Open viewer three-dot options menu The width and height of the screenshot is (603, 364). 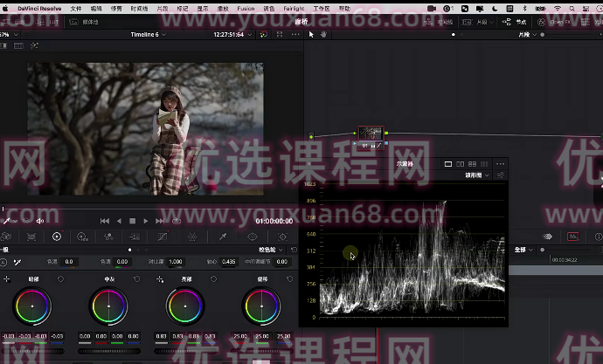(x=295, y=35)
